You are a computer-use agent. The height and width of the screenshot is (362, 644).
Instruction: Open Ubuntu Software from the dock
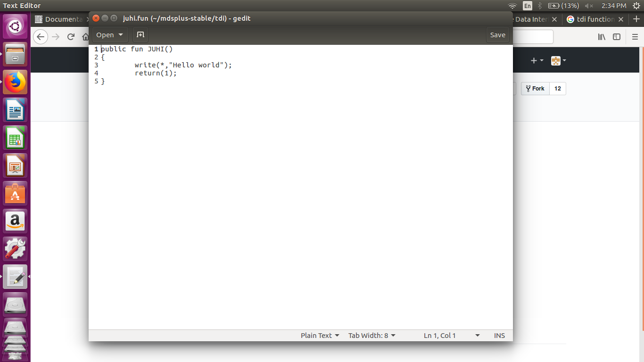(15, 193)
